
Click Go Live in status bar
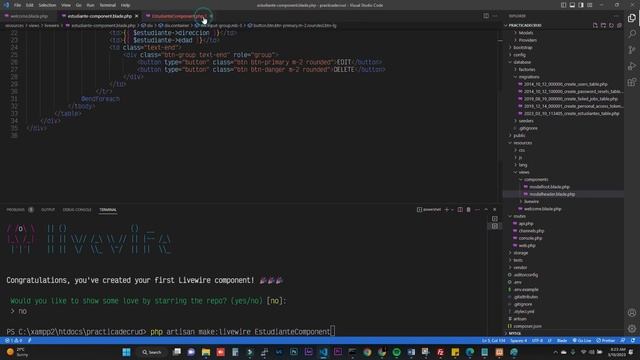point(582,340)
